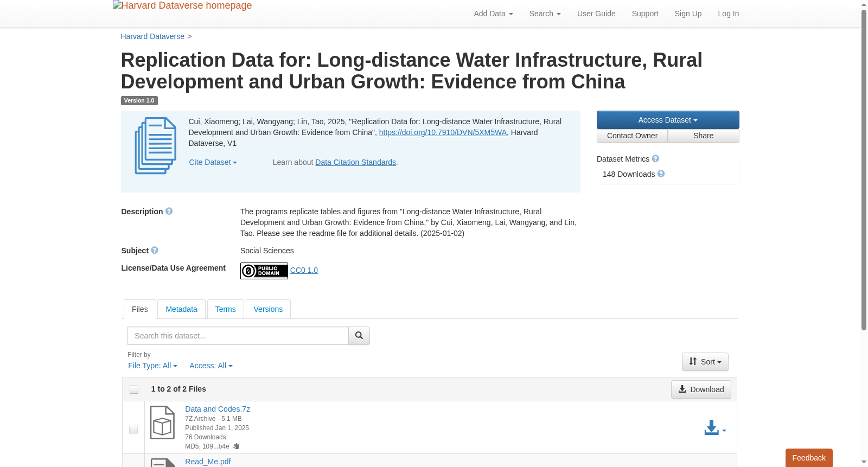The image size is (868, 467).
Task: Open User Guide in the navbar
Action: [596, 14]
